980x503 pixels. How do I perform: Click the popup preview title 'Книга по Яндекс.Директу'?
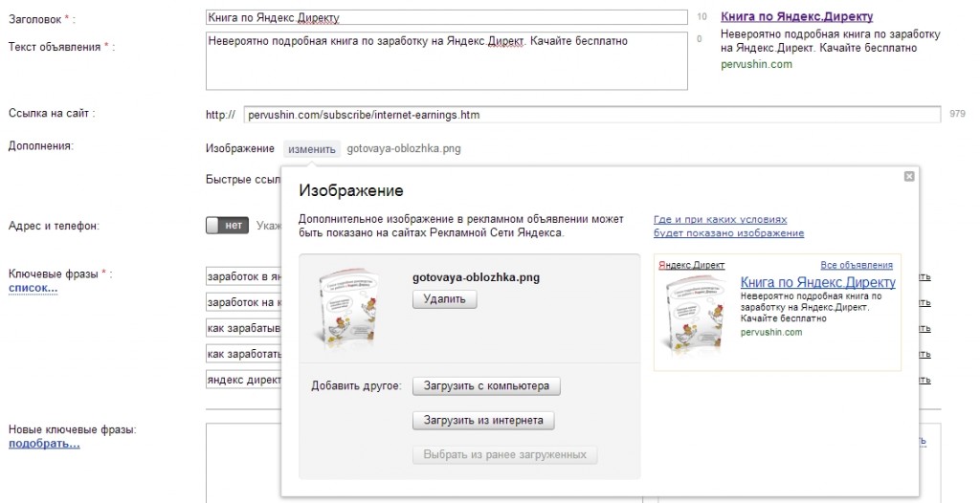click(x=817, y=282)
